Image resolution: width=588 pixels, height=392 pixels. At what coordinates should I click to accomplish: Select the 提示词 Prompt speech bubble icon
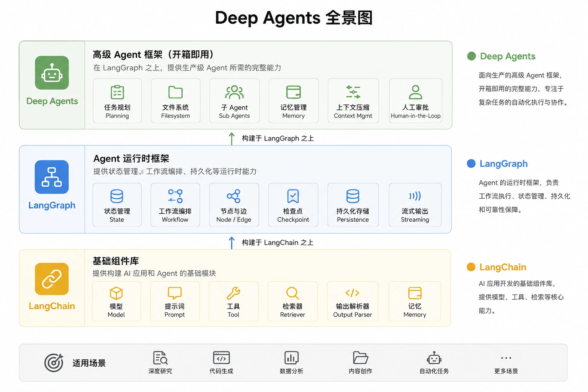pyautogui.click(x=175, y=293)
